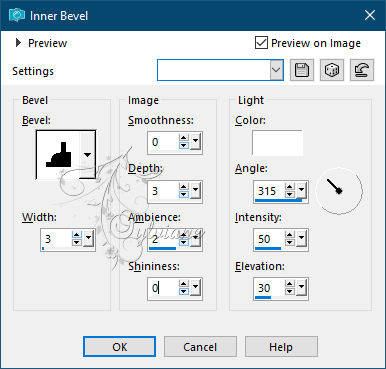Decrease Depth with the down spinner arrow
Screen dimensions: 386x369
[x=184, y=194]
